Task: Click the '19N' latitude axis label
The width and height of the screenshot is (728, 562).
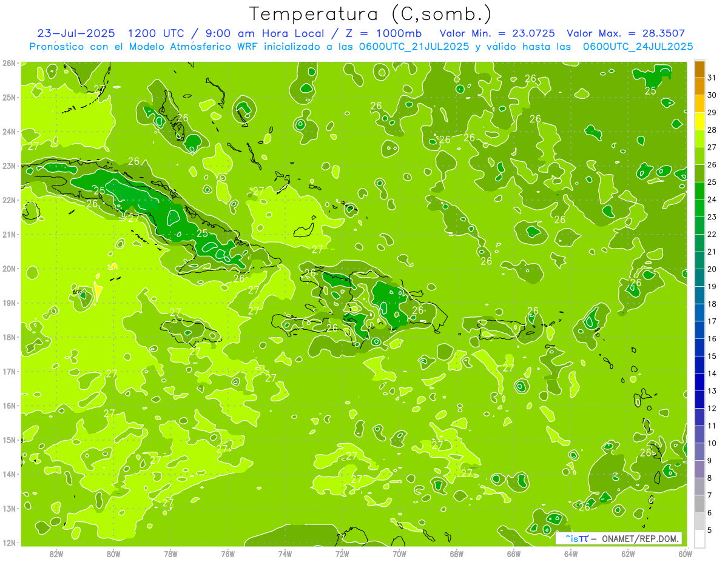Action: tap(9, 303)
